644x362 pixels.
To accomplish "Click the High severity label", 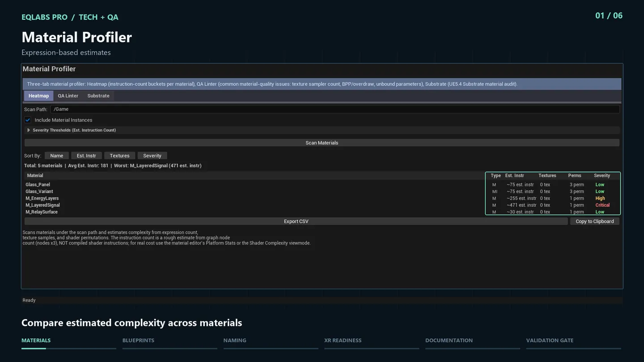I will pyautogui.click(x=600, y=198).
